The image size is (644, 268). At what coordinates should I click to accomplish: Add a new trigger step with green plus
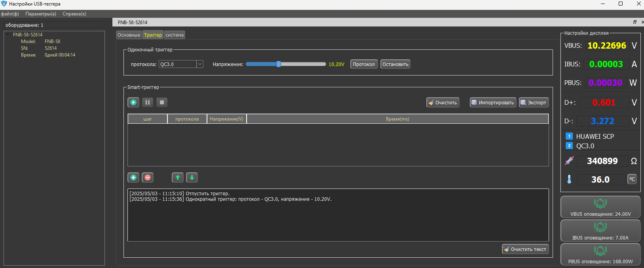pyautogui.click(x=133, y=177)
